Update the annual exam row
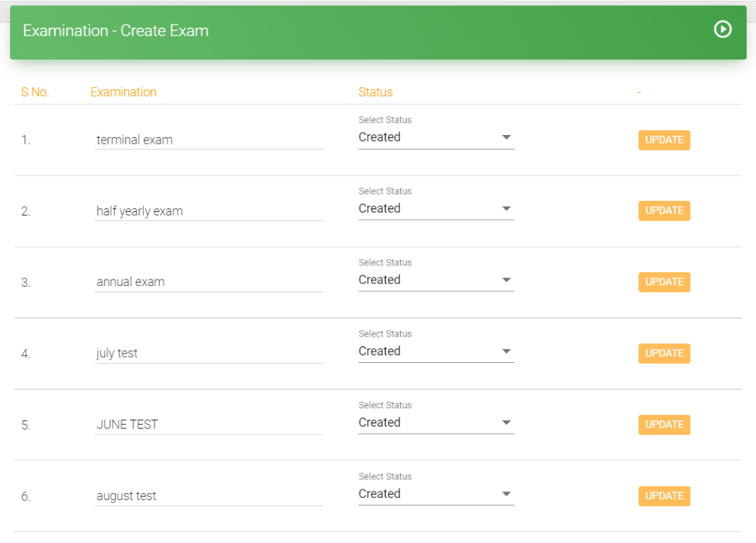The image size is (756, 543). (664, 282)
